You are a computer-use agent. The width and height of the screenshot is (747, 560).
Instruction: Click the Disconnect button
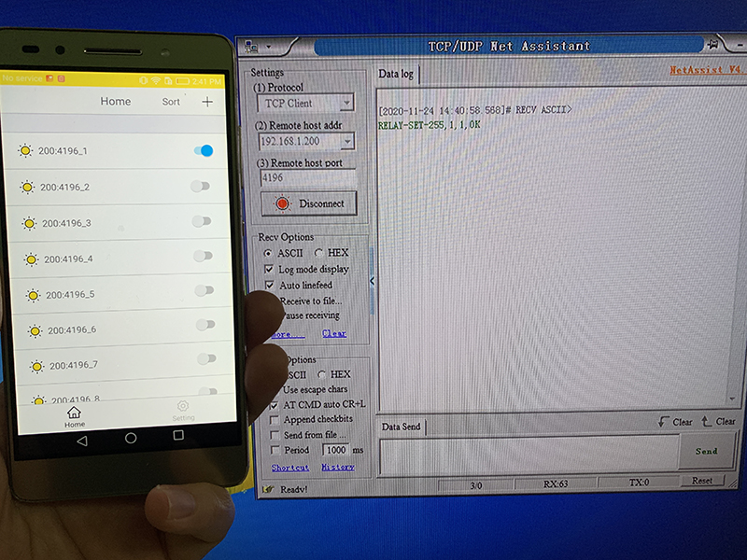(x=309, y=203)
